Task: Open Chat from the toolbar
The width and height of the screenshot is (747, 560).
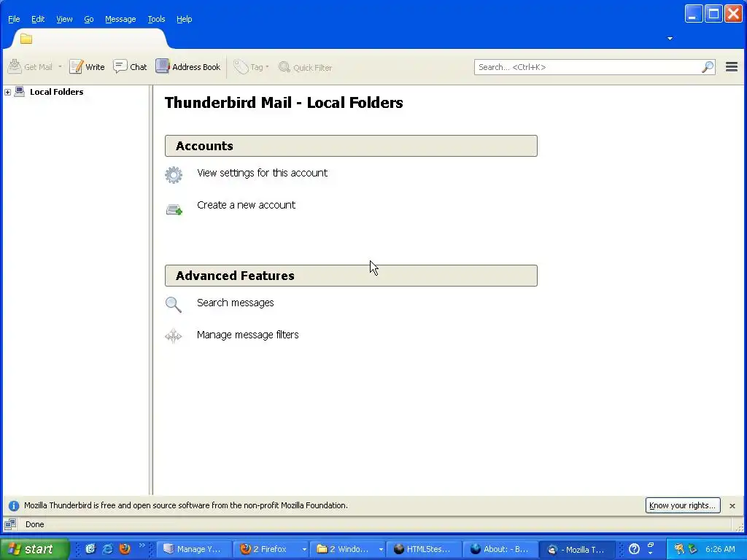Action: click(x=130, y=67)
